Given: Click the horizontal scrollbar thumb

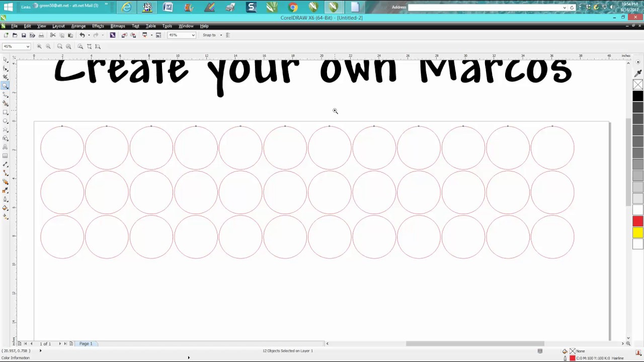Looking at the screenshot, I should (475, 343).
